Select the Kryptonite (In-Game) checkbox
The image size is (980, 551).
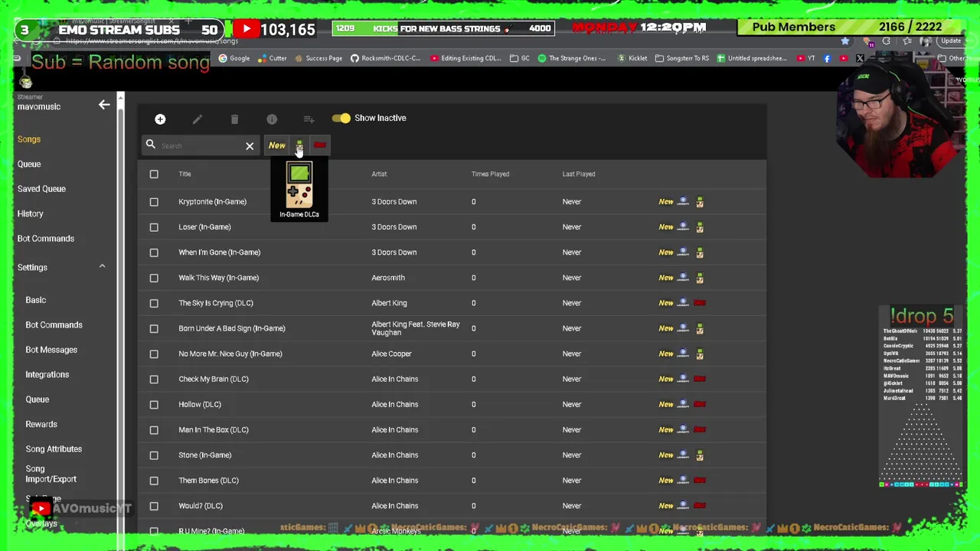[154, 202]
